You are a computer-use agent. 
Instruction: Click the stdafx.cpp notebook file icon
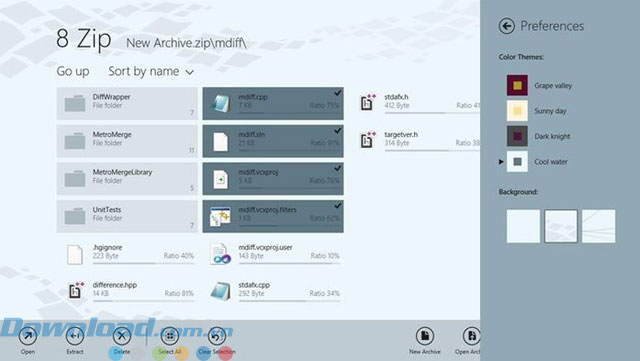(x=221, y=292)
